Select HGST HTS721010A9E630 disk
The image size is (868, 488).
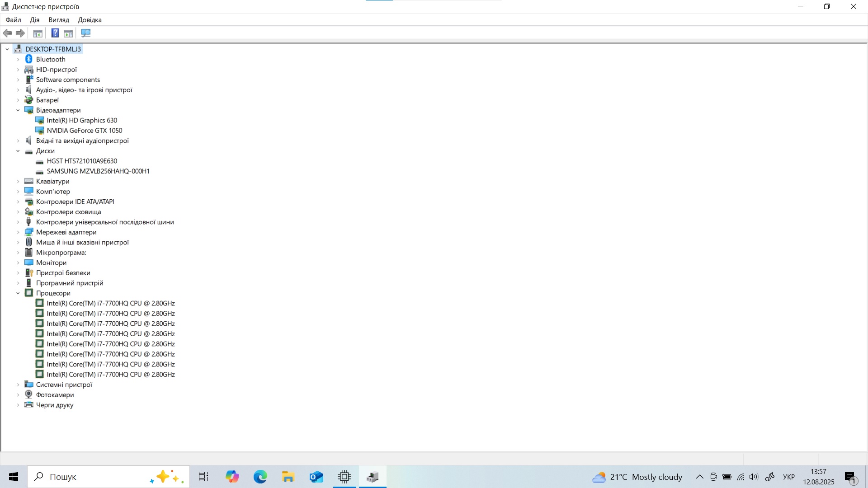(x=82, y=161)
